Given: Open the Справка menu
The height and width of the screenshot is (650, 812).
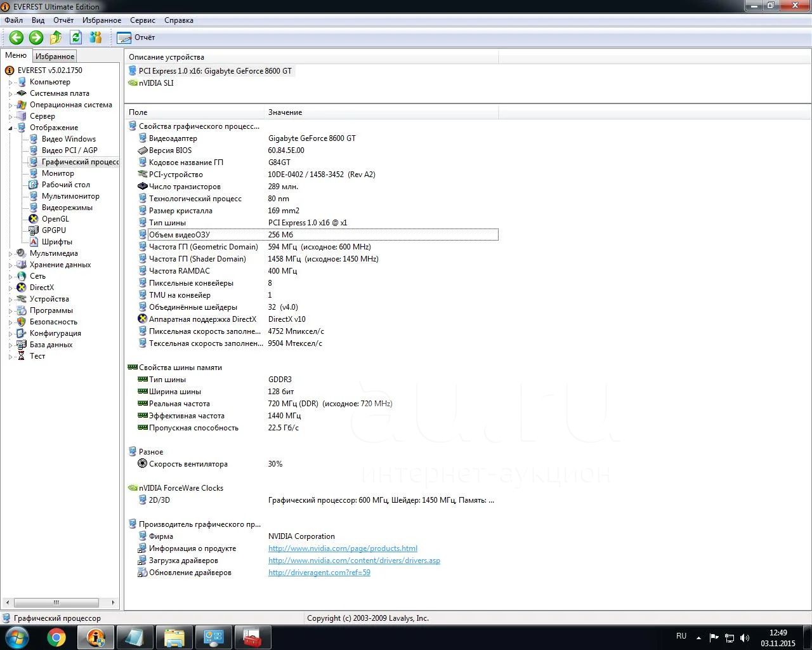Looking at the screenshot, I should [x=179, y=20].
